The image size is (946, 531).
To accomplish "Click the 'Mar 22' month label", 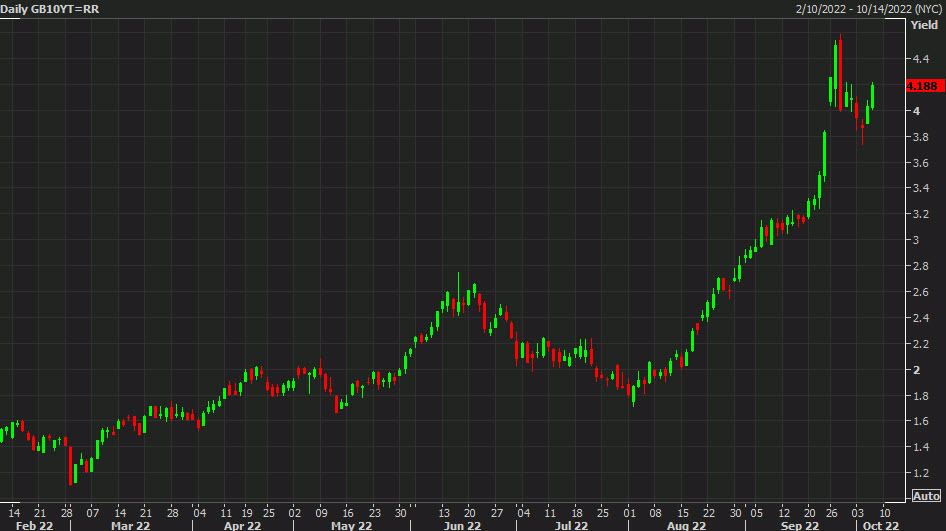I will click(x=130, y=526).
